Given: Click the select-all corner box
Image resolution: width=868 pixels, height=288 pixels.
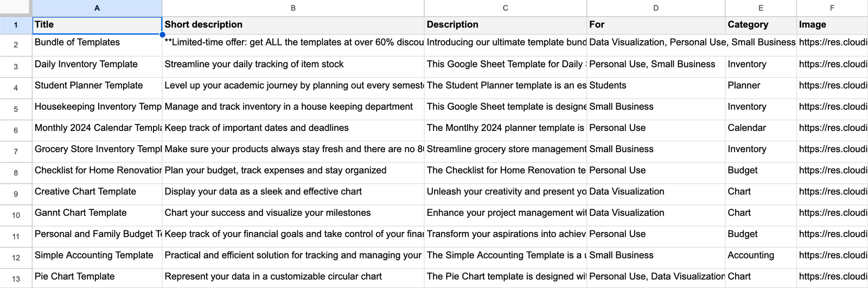Looking at the screenshot, I should (x=15, y=8).
